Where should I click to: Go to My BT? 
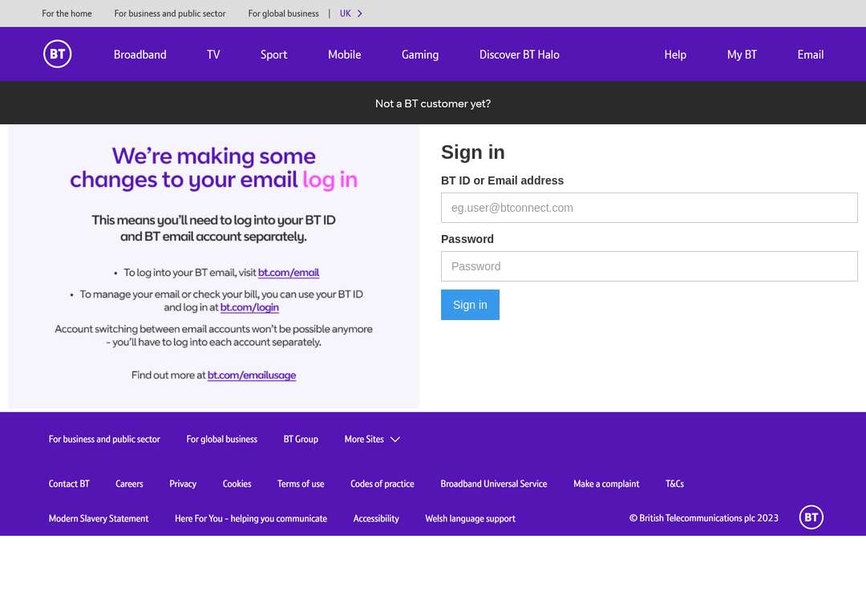742,55
